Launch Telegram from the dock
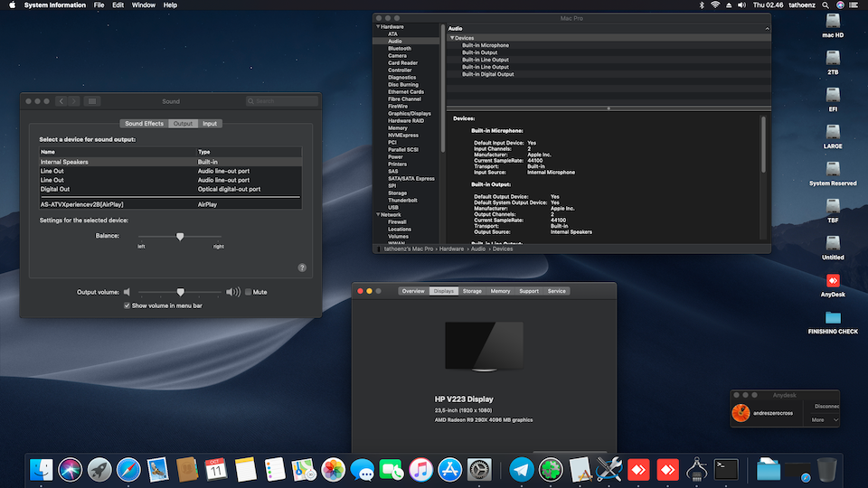Image resolution: width=868 pixels, height=488 pixels. [x=521, y=470]
